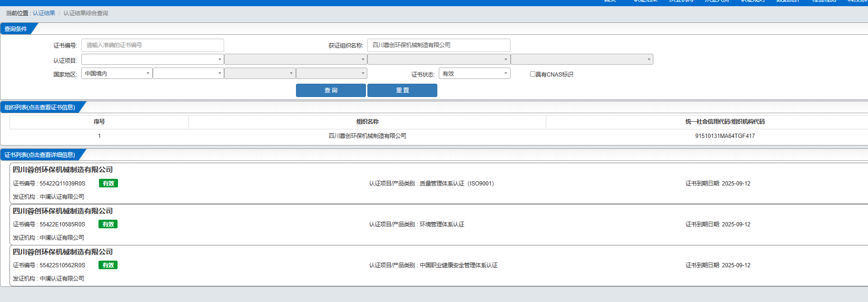Open organization row 四川蓉创环保机械制造有限公司 in table

pyautogui.click(x=367, y=136)
